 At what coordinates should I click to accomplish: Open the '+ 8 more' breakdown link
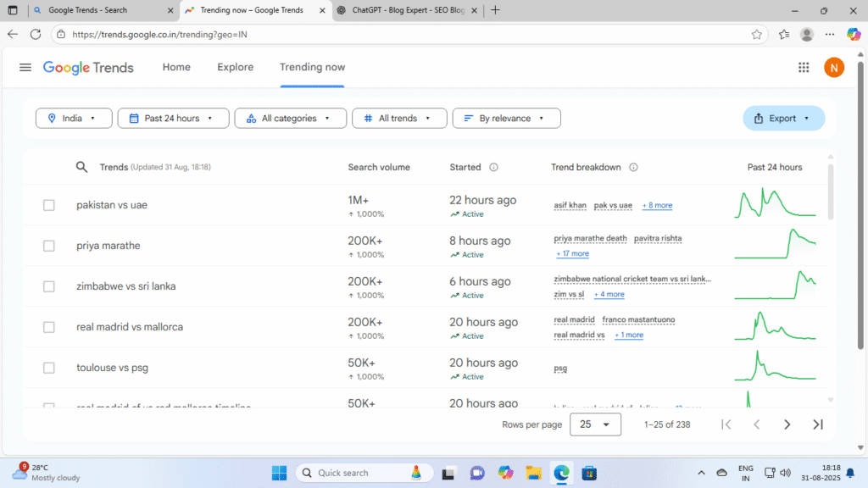tap(657, 206)
